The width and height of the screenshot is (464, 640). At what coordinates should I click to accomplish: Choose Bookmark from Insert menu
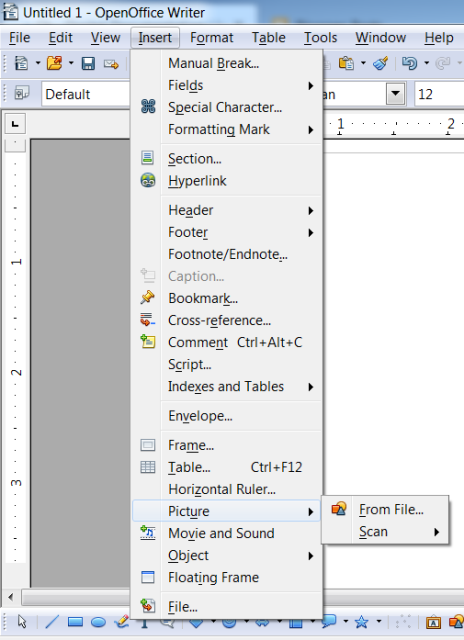(227, 298)
